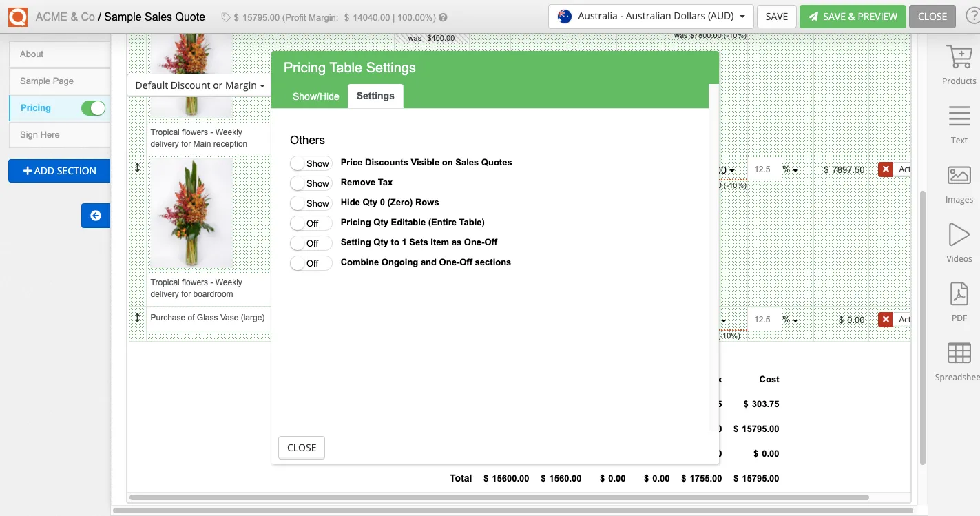Viewport: 980px width, 516px height.
Task: Click SAVE & PREVIEW
Action: [853, 16]
